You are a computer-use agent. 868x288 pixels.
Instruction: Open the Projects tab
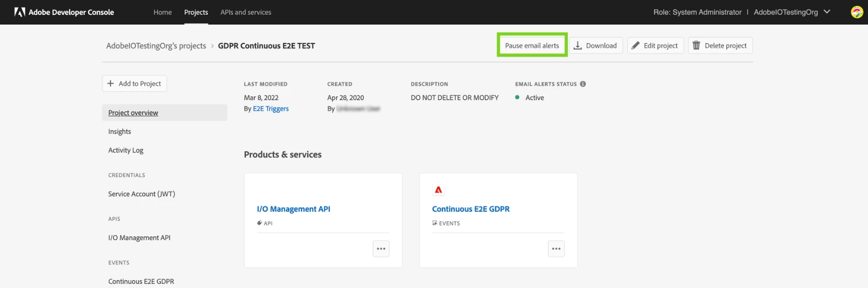(x=196, y=12)
